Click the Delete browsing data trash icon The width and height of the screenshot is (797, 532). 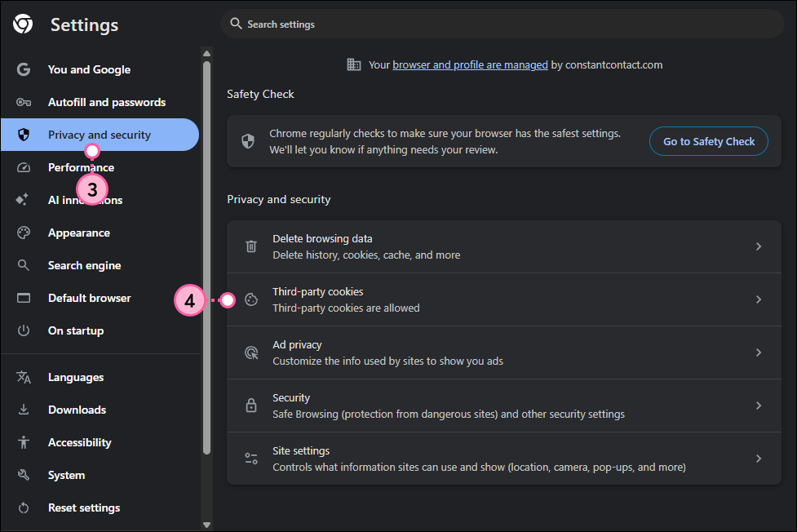(250, 246)
